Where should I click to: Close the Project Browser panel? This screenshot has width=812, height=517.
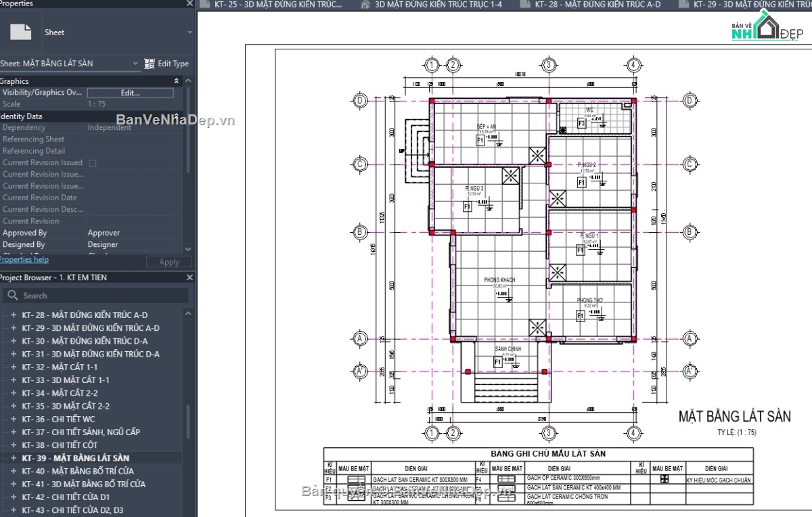pyautogui.click(x=189, y=277)
